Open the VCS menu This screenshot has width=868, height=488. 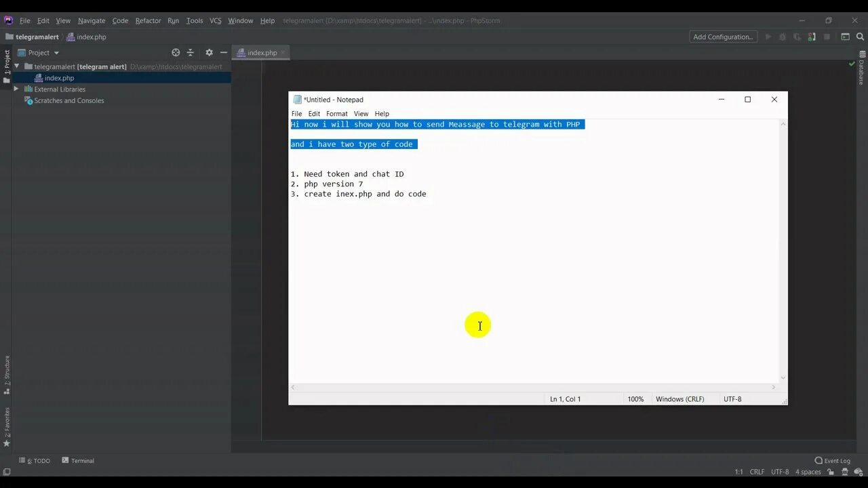pos(216,20)
